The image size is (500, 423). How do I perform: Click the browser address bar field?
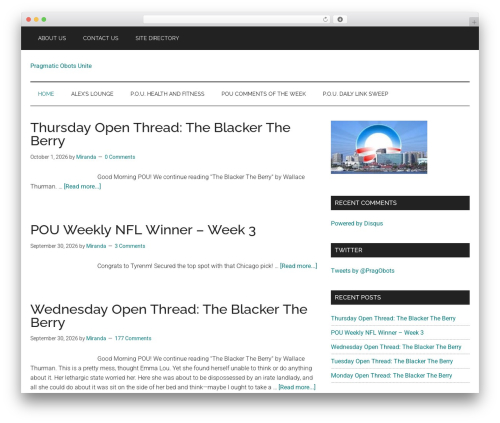pos(237,19)
